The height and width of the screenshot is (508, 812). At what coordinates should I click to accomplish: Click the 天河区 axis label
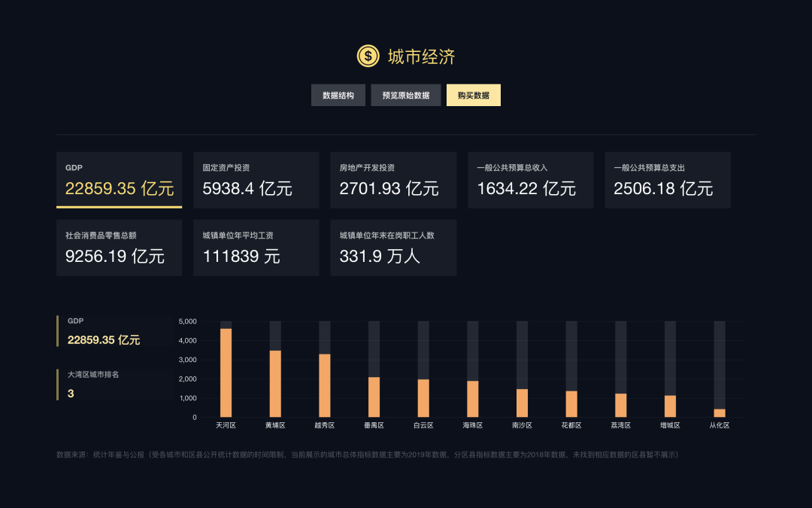coord(226,425)
